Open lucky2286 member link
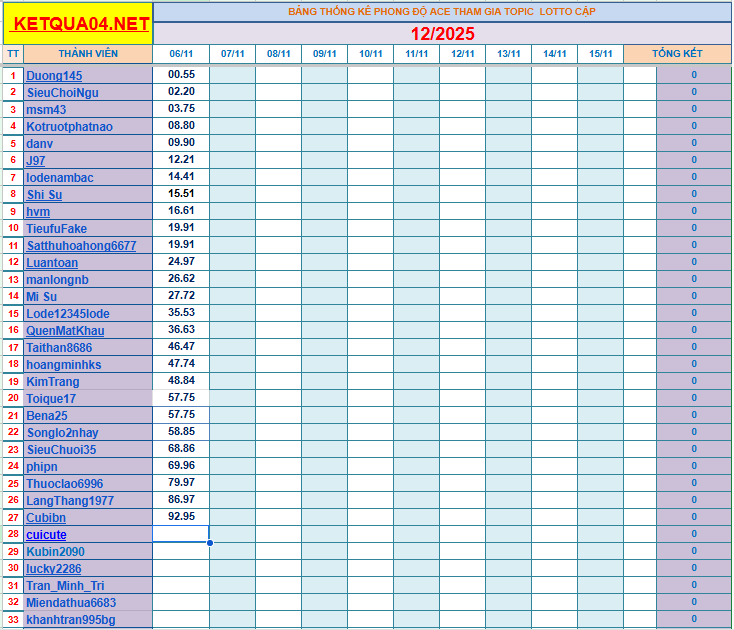 [53, 569]
